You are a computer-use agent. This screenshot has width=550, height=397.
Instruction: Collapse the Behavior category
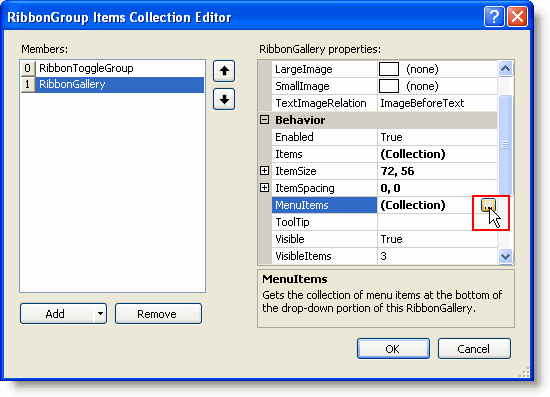[x=264, y=120]
